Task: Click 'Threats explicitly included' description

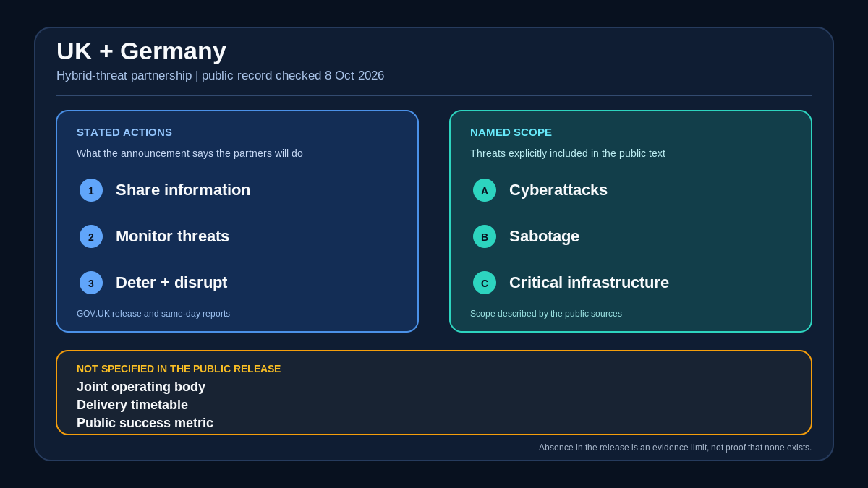Action: (x=568, y=153)
